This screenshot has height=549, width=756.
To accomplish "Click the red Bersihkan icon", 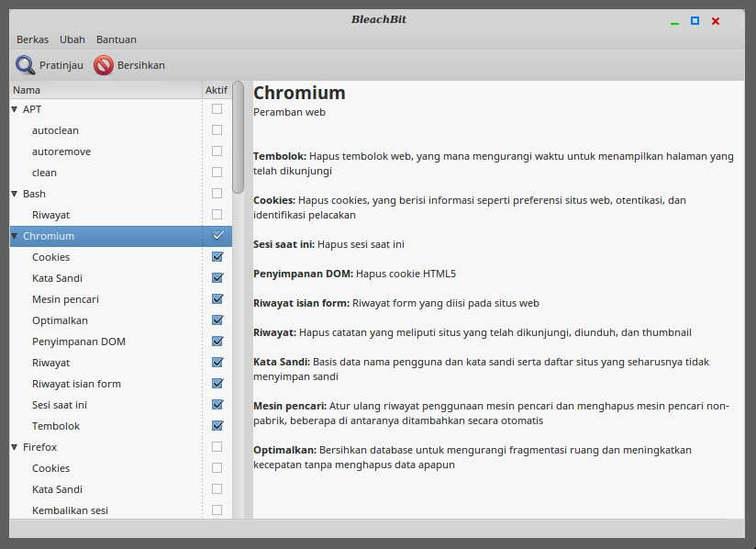I will click(104, 65).
